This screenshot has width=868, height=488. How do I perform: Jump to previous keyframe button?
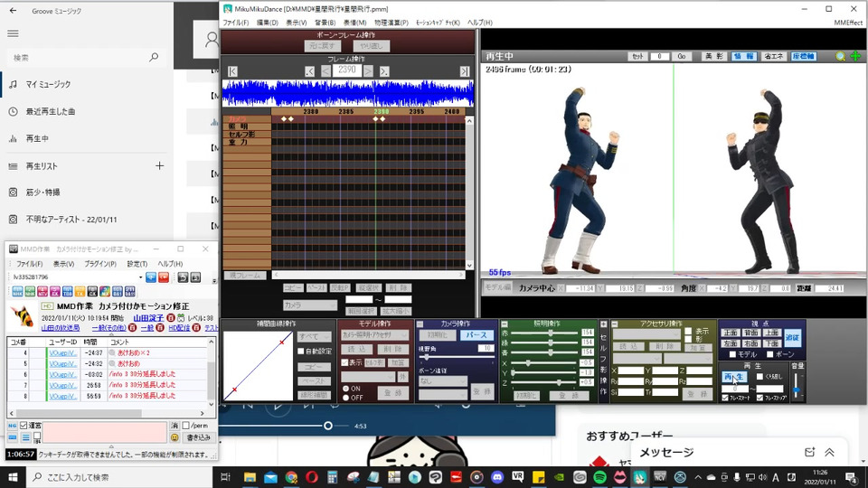tap(310, 71)
